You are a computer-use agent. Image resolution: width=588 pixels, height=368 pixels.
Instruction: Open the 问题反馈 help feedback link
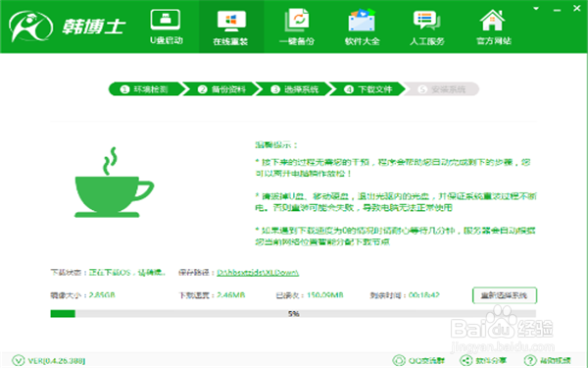[x=548, y=361]
